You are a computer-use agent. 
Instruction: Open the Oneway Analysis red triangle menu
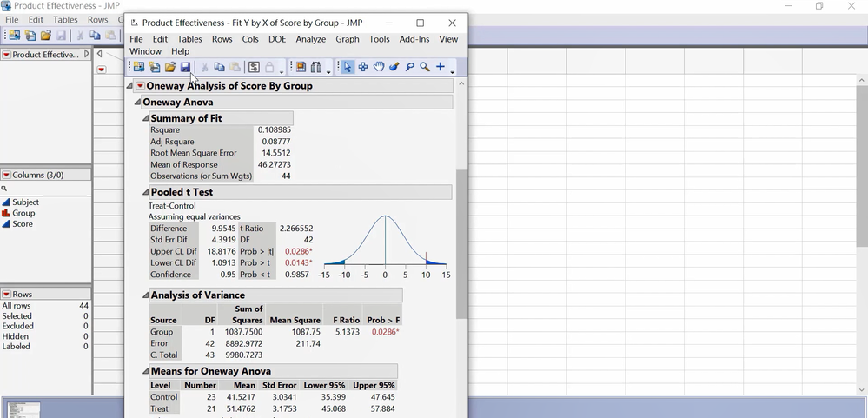pyautogui.click(x=140, y=86)
